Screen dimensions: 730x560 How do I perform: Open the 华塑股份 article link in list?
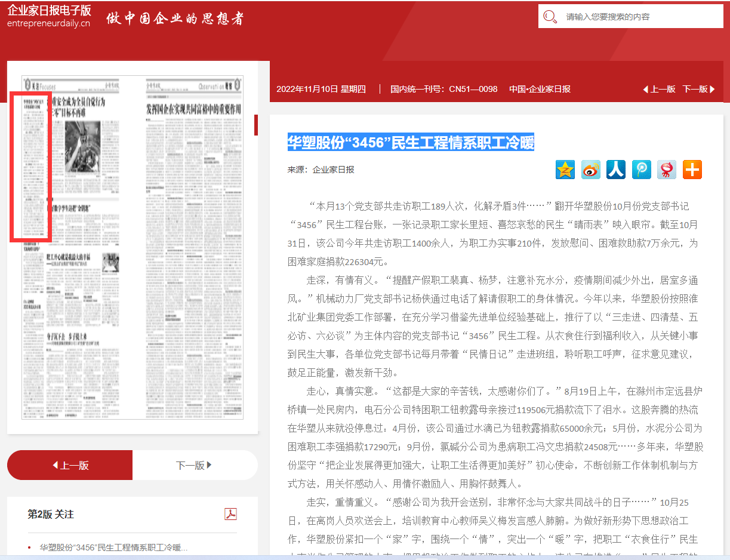coord(113,547)
